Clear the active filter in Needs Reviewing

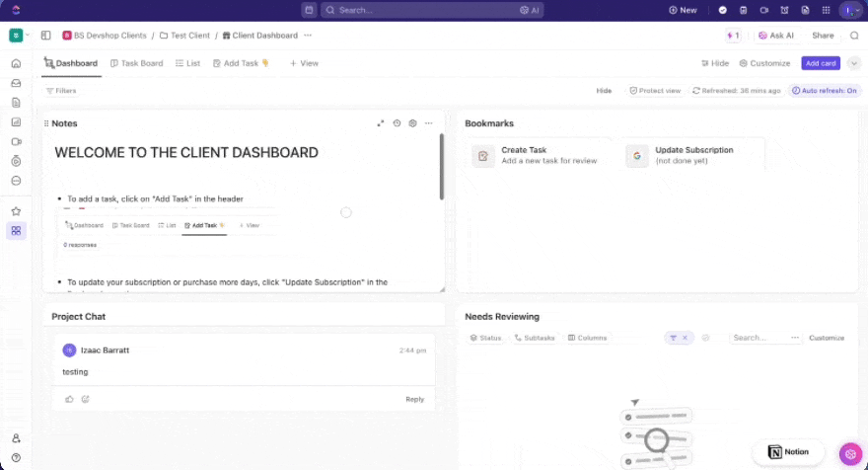pyautogui.click(x=685, y=338)
